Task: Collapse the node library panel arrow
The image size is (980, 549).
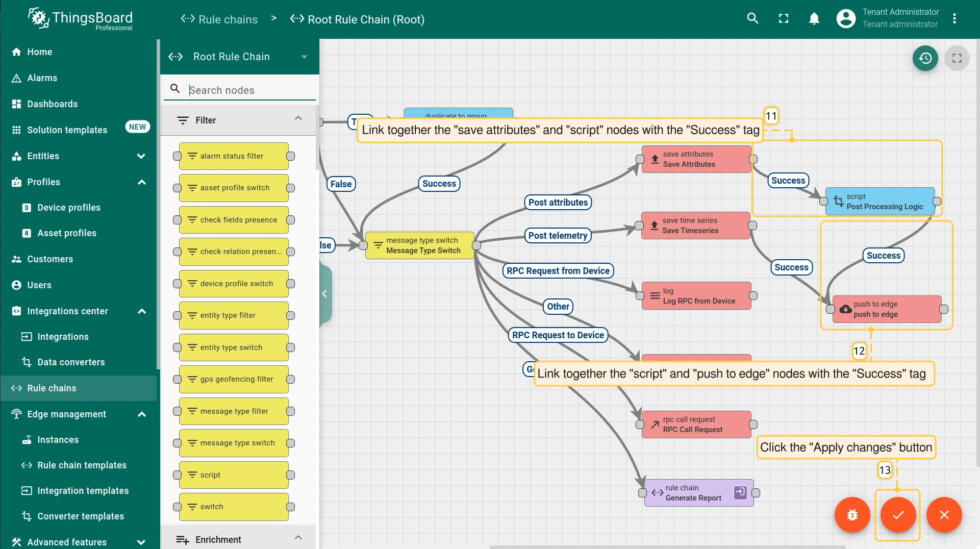Action: (x=324, y=294)
